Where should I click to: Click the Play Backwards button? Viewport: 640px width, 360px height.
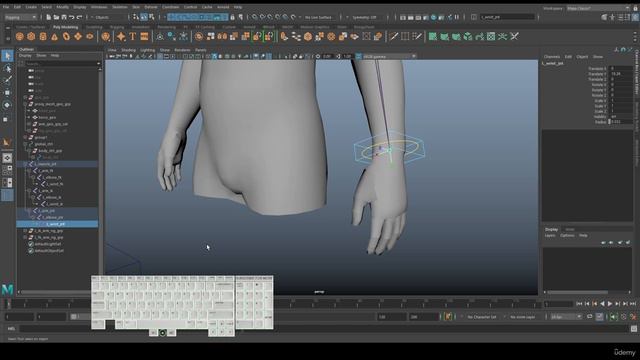[x=602, y=304]
